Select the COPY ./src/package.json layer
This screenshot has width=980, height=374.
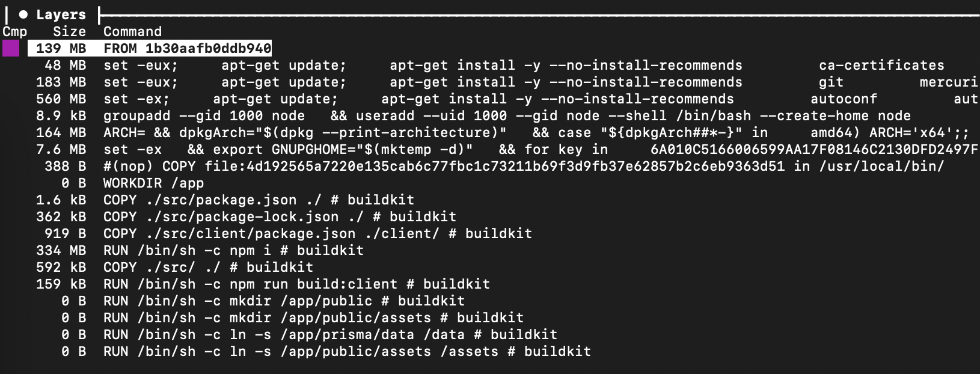click(259, 200)
